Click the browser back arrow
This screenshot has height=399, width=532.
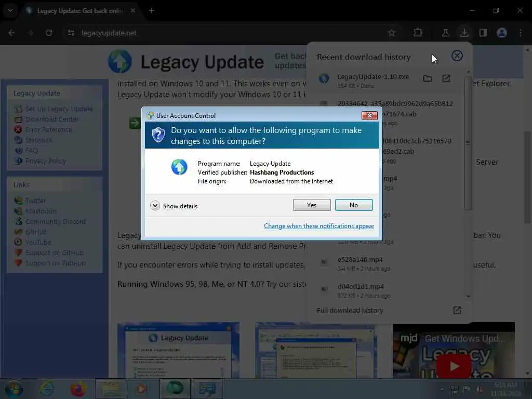tap(11, 33)
